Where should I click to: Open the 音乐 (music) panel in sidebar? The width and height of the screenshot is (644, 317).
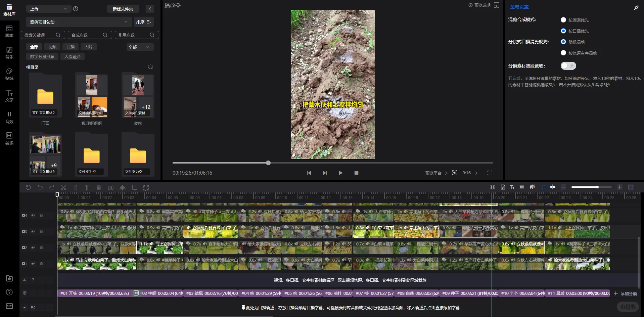coord(9,53)
